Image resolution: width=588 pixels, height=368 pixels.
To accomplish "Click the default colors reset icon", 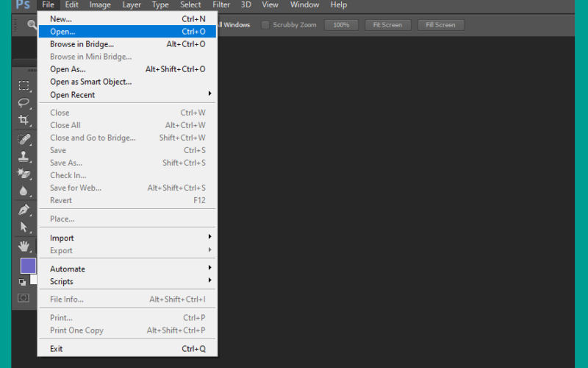I will click(x=23, y=282).
